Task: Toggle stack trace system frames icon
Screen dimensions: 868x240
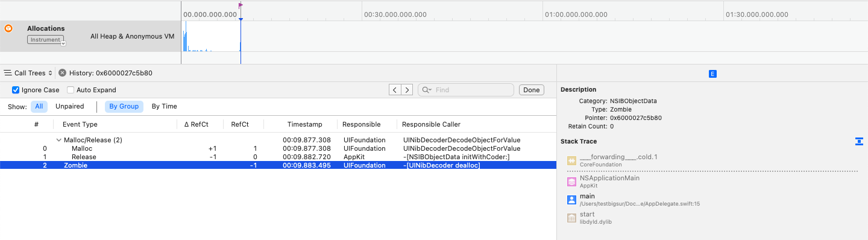Action: coord(859,141)
